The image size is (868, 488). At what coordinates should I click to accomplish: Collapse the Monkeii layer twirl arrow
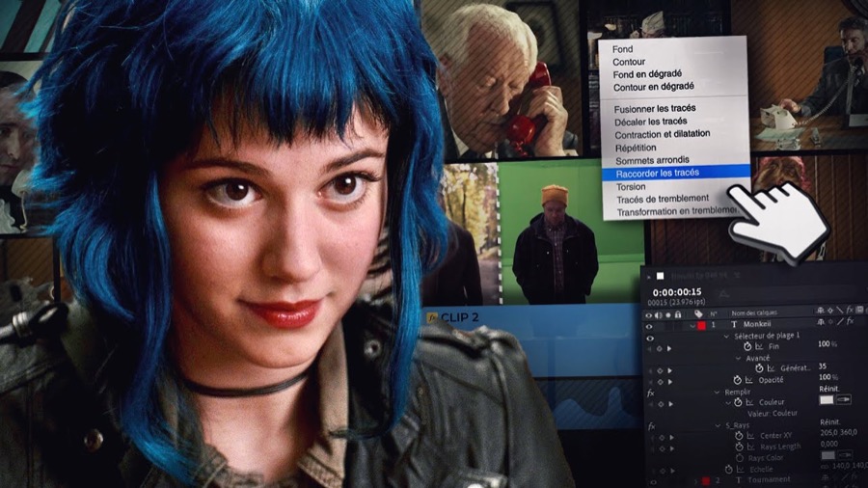[x=692, y=326]
